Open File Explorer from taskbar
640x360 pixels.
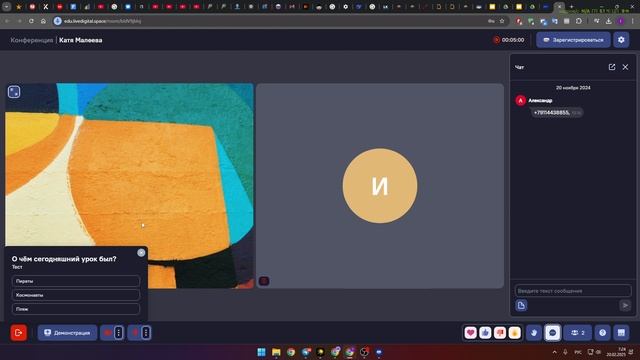(x=276, y=352)
